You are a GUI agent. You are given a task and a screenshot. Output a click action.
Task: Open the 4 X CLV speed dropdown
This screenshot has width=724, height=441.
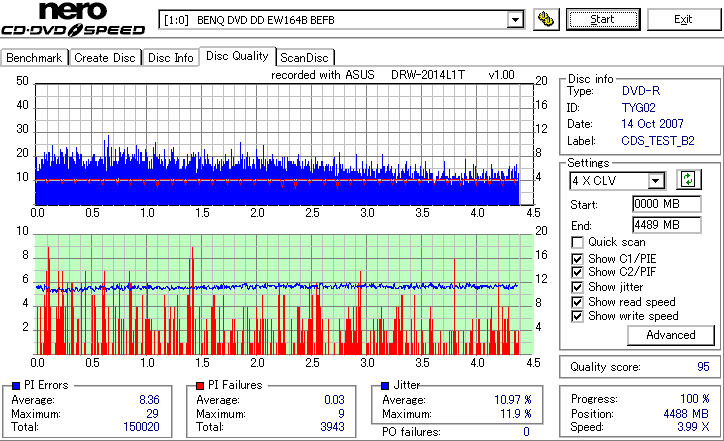point(655,181)
